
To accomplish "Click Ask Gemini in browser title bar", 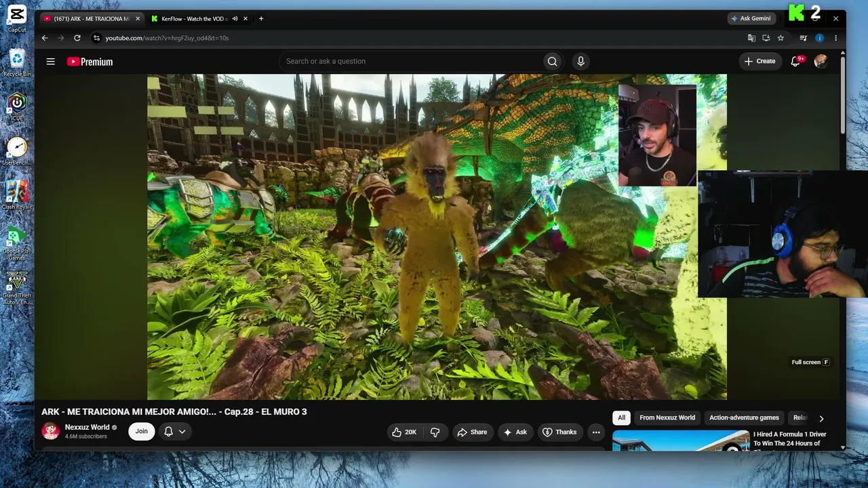I will (751, 19).
